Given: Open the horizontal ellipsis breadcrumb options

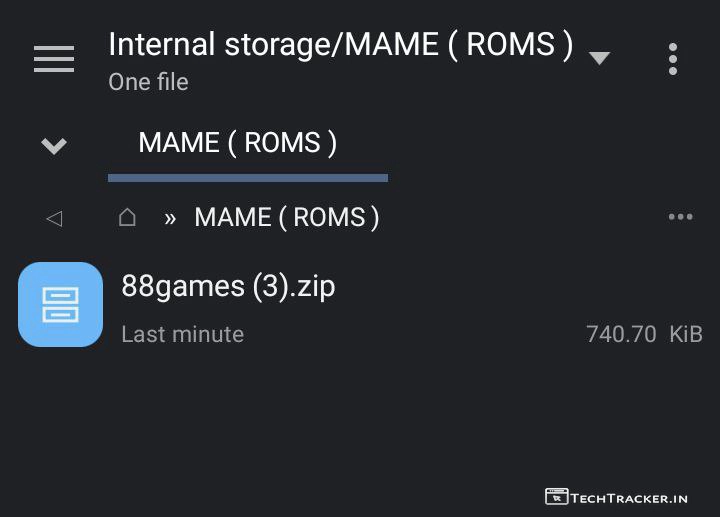Looking at the screenshot, I should tap(680, 217).
